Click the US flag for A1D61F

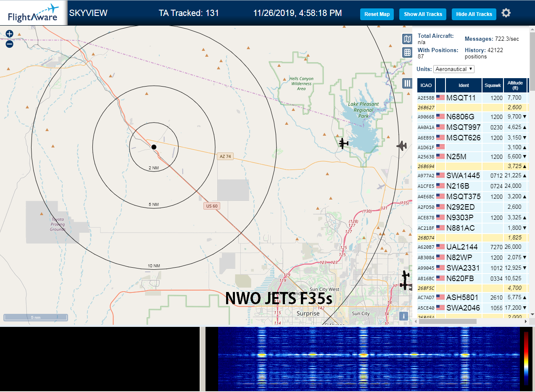coord(440,147)
